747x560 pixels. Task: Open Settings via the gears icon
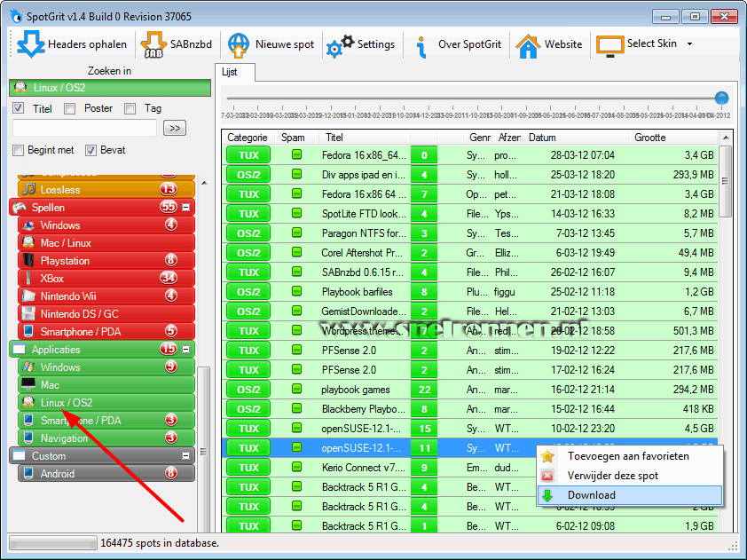click(x=340, y=46)
